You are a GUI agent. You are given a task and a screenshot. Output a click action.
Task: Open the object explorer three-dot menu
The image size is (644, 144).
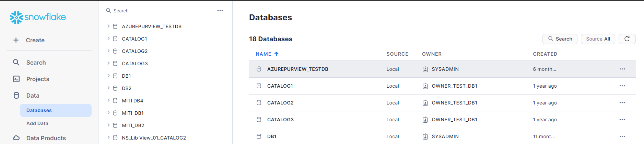pyautogui.click(x=220, y=11)
